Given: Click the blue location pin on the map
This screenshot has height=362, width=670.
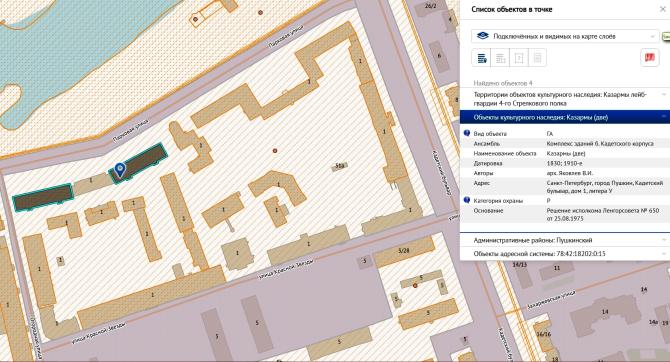Looking at the screenshot, I should pos(120,170).
